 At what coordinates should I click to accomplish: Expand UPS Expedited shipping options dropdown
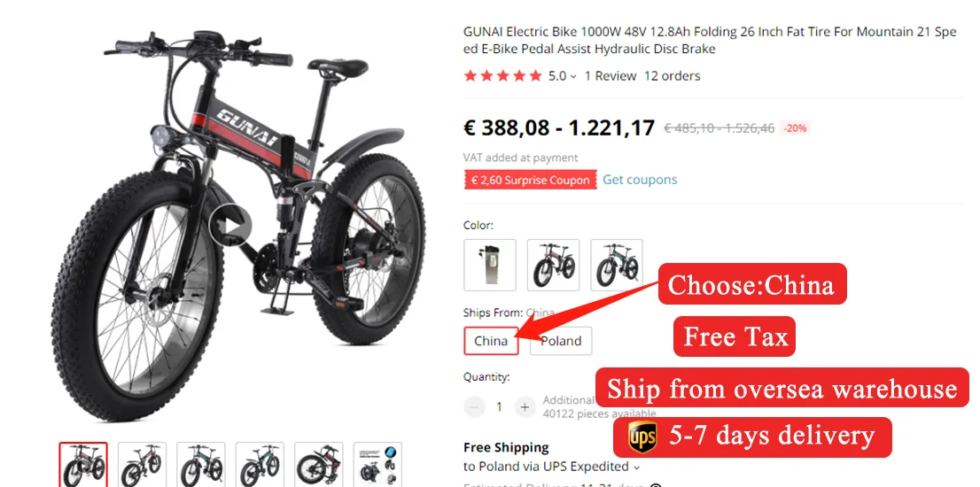click(x=637, y=467)
